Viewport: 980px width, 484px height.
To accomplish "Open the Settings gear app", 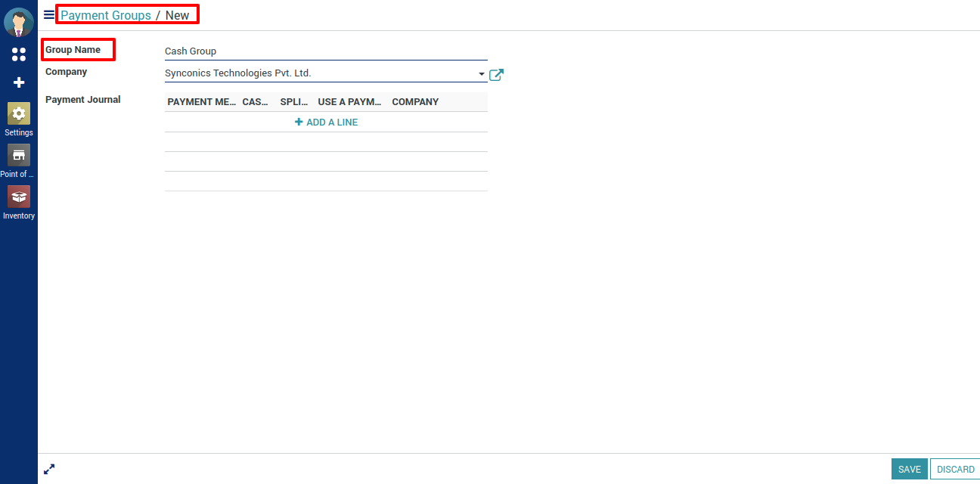I will tap(19, 114).
